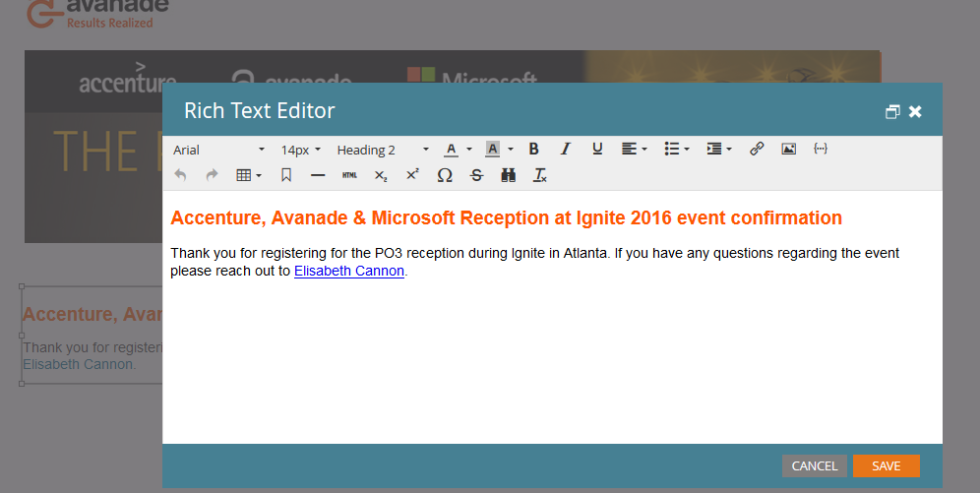Click the text color A icon

[451, 150]
